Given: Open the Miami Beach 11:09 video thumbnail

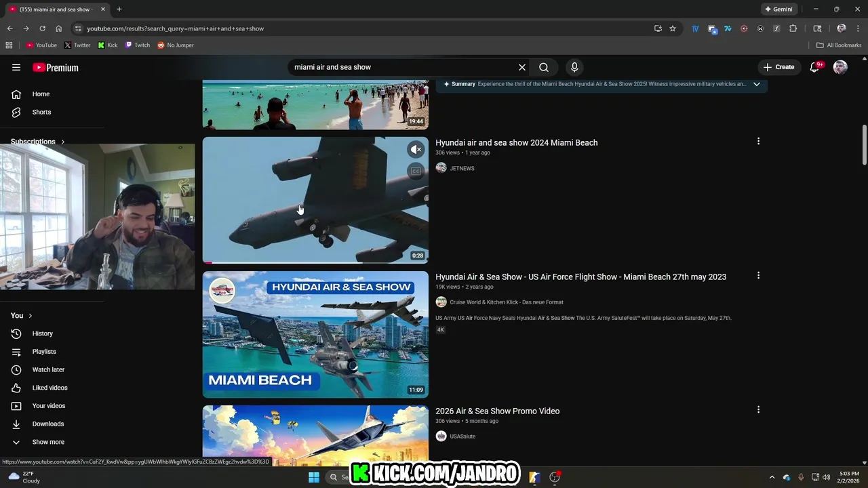Looking at the screenshot, I should 315,334.
